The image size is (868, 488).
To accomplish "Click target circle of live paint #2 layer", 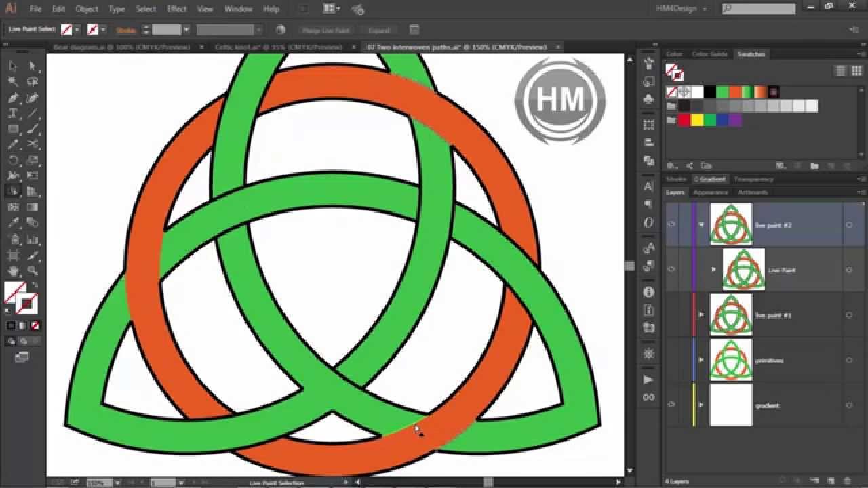I will [849, 225].
